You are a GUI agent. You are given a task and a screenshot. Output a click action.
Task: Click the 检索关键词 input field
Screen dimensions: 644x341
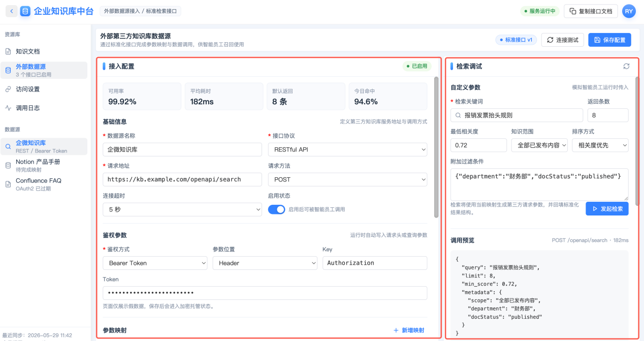[517, 115]
